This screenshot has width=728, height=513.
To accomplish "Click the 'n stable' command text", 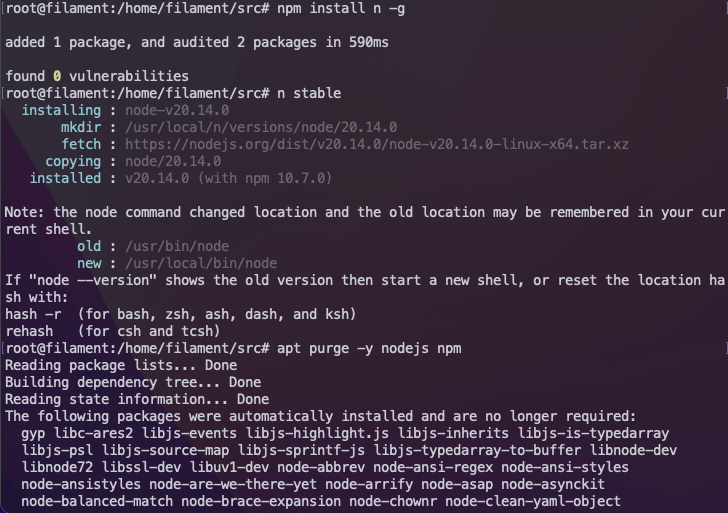I will coord(309,93).
